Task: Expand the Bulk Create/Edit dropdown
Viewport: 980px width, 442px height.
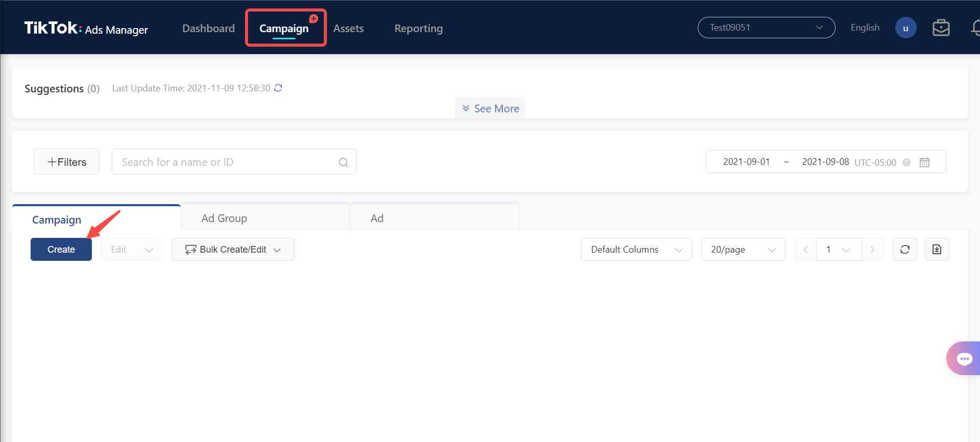Action: click(233, 250)
